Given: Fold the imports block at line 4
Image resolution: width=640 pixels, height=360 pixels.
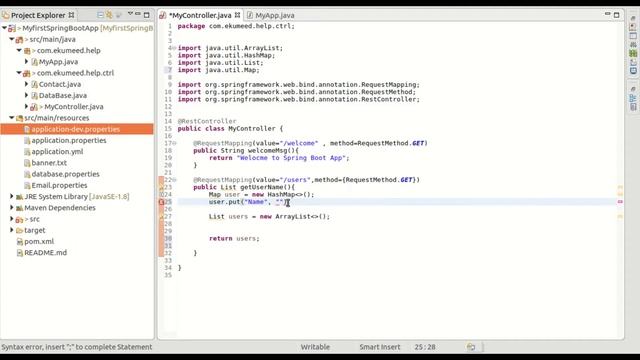Looking at the screenshot, I should [174, 48].
